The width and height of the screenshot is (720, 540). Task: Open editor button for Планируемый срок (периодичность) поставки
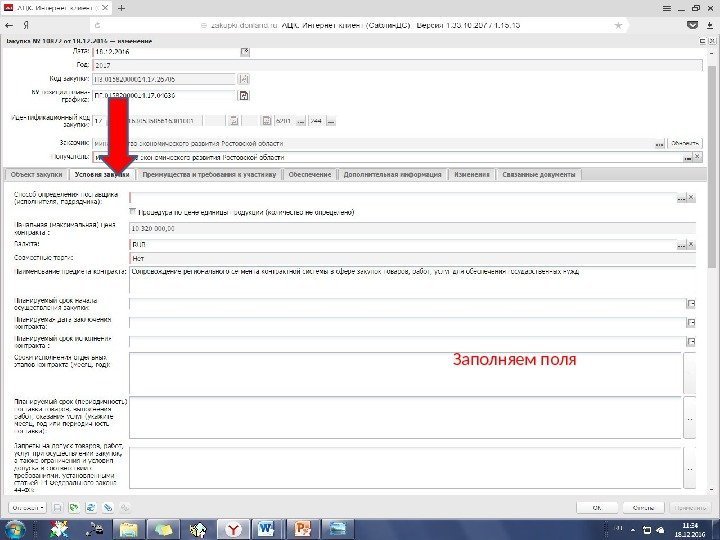tap(689, 418)
